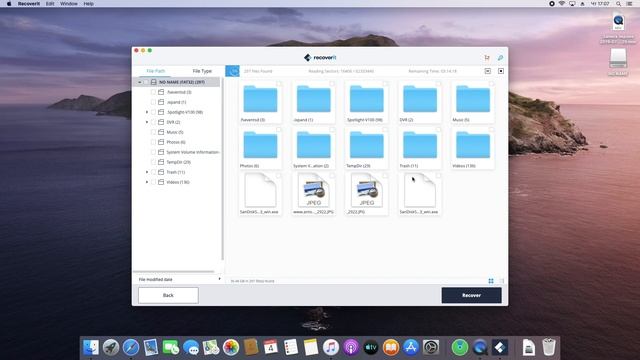This screenshot has width=640, height=360.
Task: Open Maps from the Dock
Action: click(x=211, y=347)
